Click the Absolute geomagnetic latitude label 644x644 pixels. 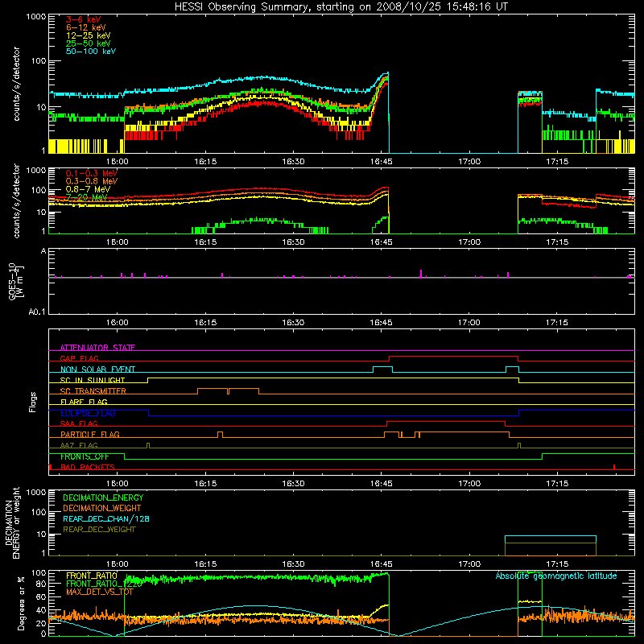[x=556, y=576]
